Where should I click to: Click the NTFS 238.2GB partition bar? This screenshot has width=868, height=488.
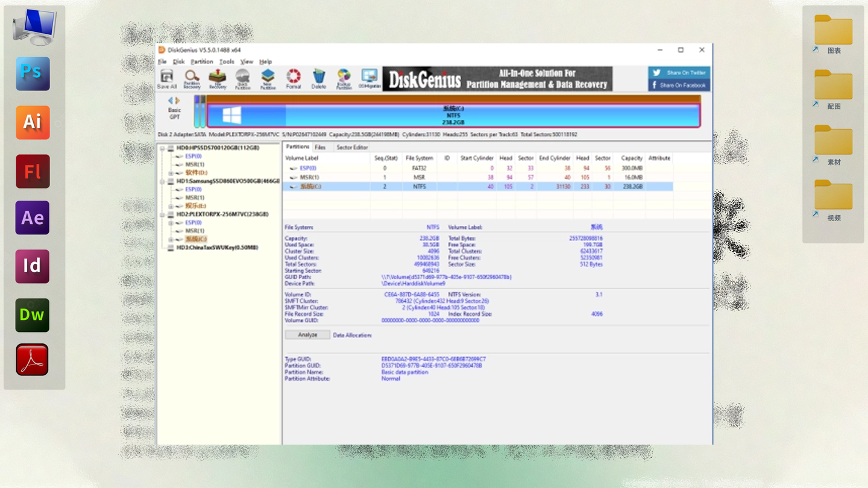tap(453, 115)
